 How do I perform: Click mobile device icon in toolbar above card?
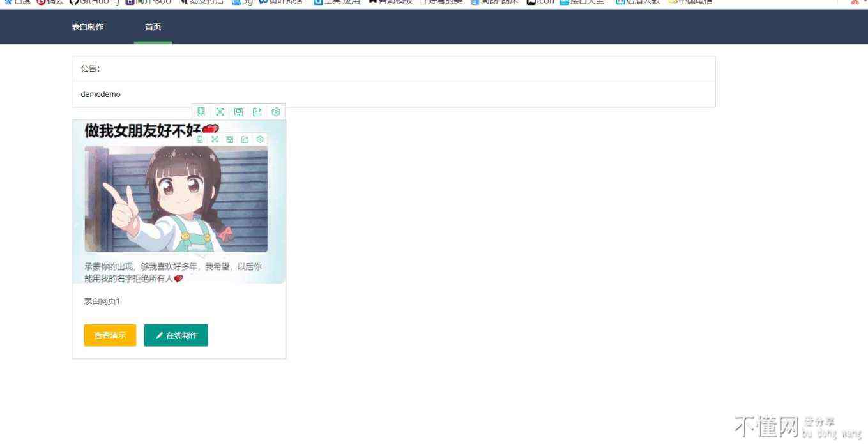(x=201, y=112)
